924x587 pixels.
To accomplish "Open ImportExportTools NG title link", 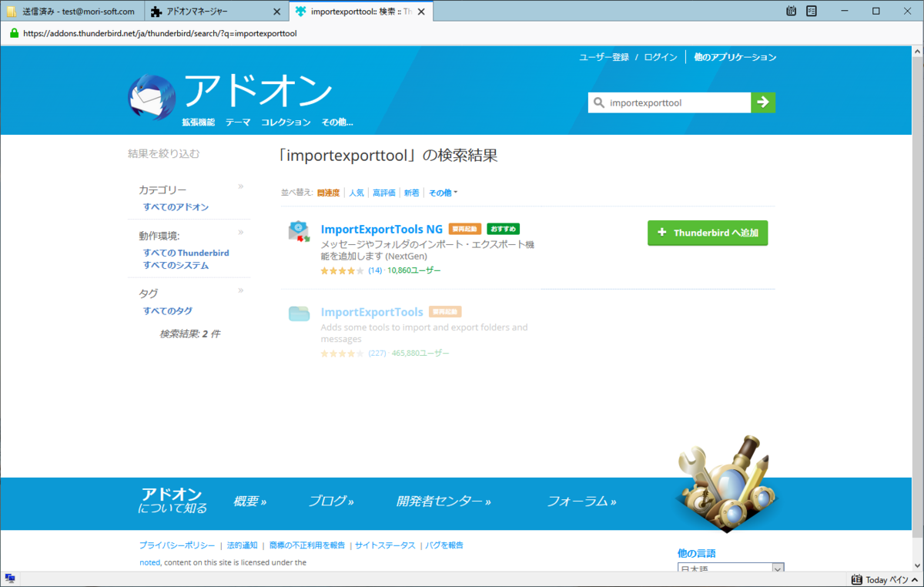I will pos(381,229).
